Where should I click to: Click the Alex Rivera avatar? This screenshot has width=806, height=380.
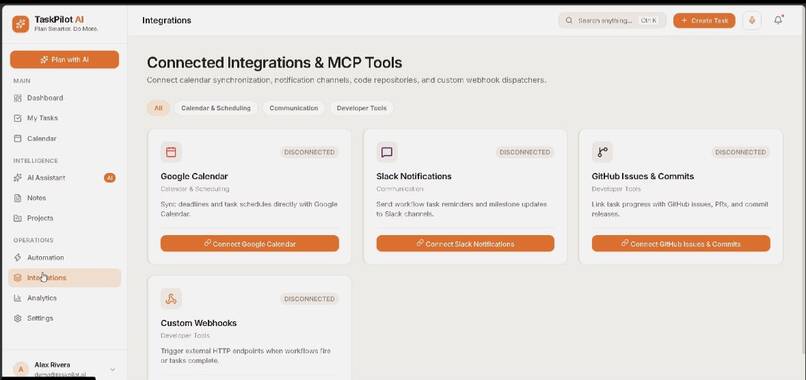tap(21, 369)
